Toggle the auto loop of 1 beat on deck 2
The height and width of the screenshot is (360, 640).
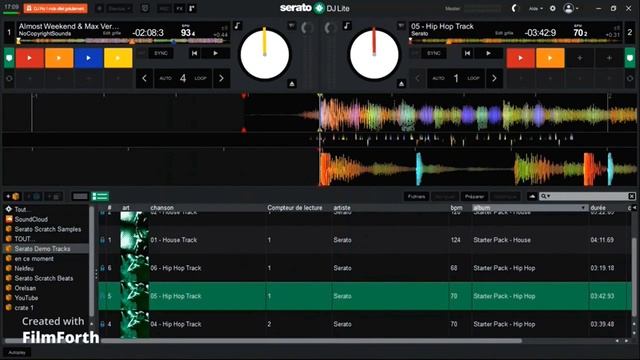456,78
